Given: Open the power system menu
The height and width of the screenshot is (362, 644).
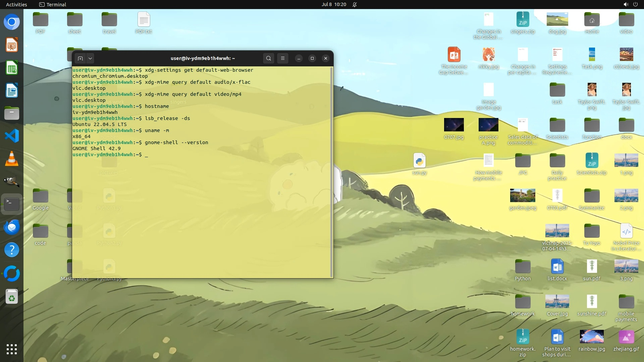Looking at the screenshot, I should [x=635, y=4].
